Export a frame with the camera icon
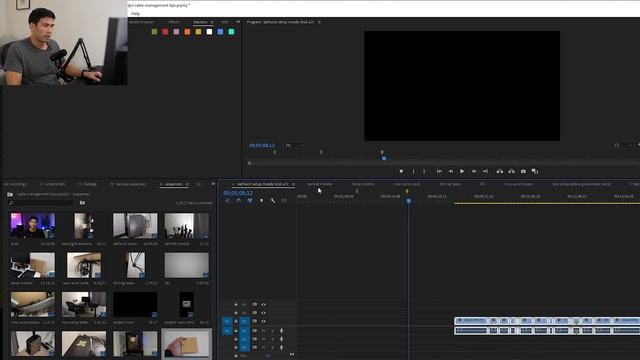This screenshot has width=640, height=360. point(523,171)
